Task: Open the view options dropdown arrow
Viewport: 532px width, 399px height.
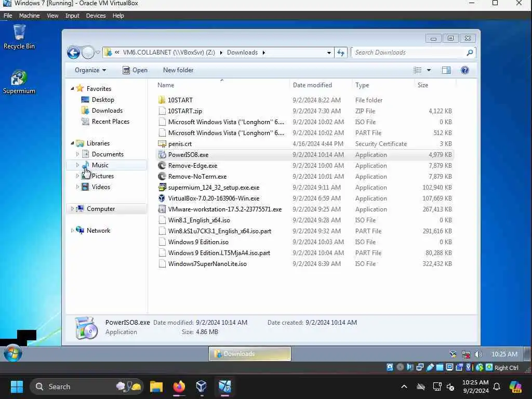Action: tap(429, 70)
